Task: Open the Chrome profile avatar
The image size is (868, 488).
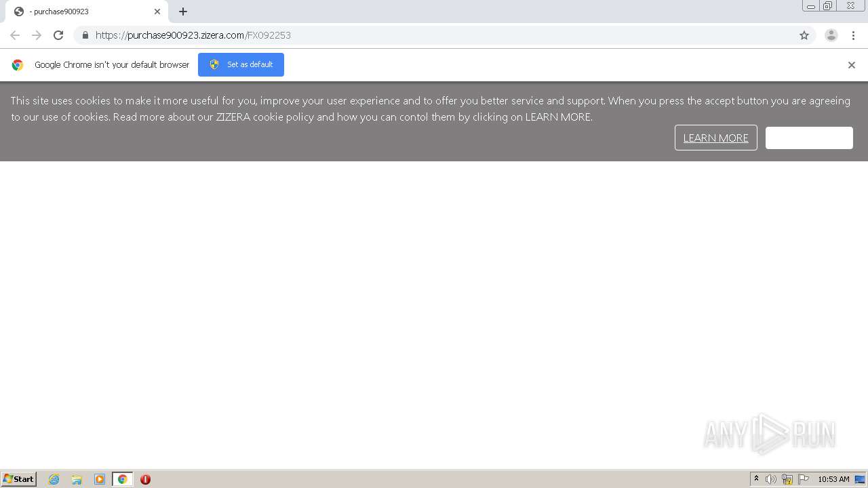Action: coord(831,35)
